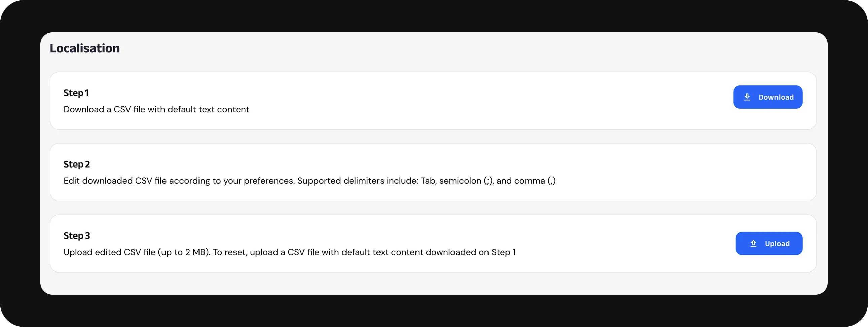Select the Step 1 heading
Image resolution: width=868 pixels, height=327 pixels.
point(76,93)
